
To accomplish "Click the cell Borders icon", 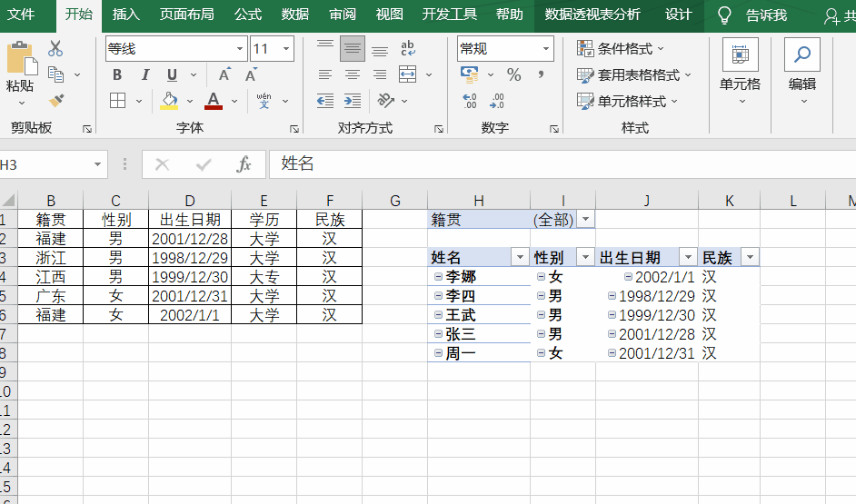I will pos(117,101).
